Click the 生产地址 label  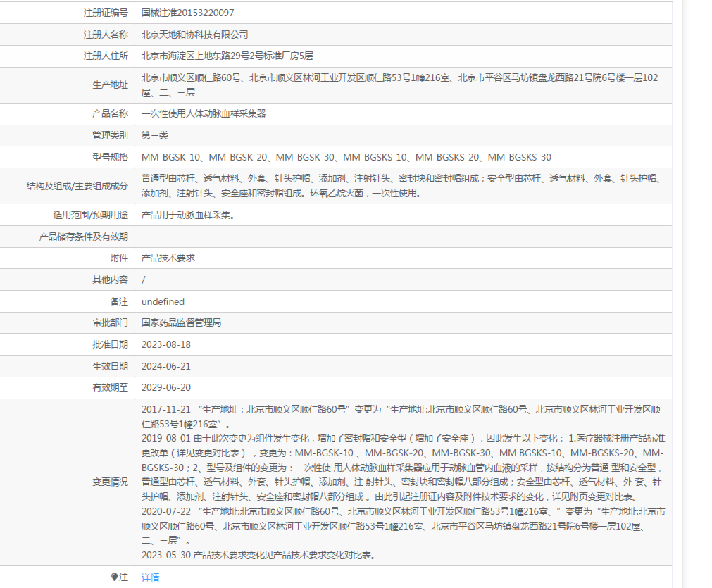[x=111, y=85]
